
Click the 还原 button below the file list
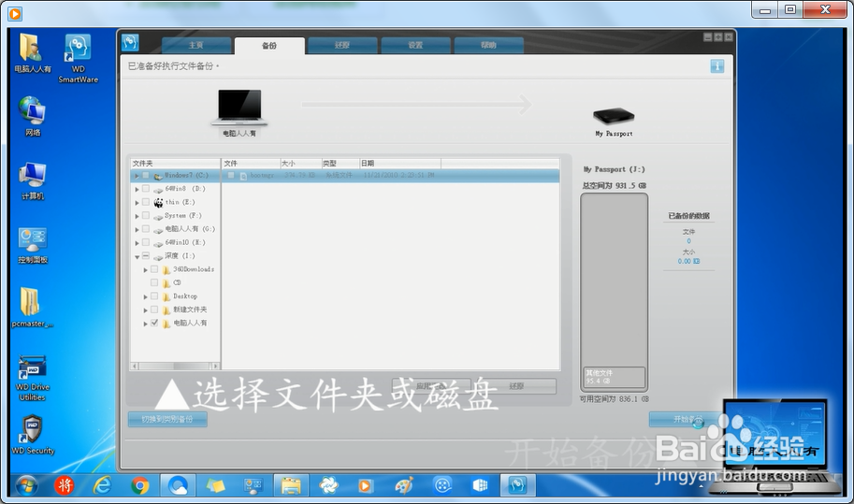pos(515,386)
